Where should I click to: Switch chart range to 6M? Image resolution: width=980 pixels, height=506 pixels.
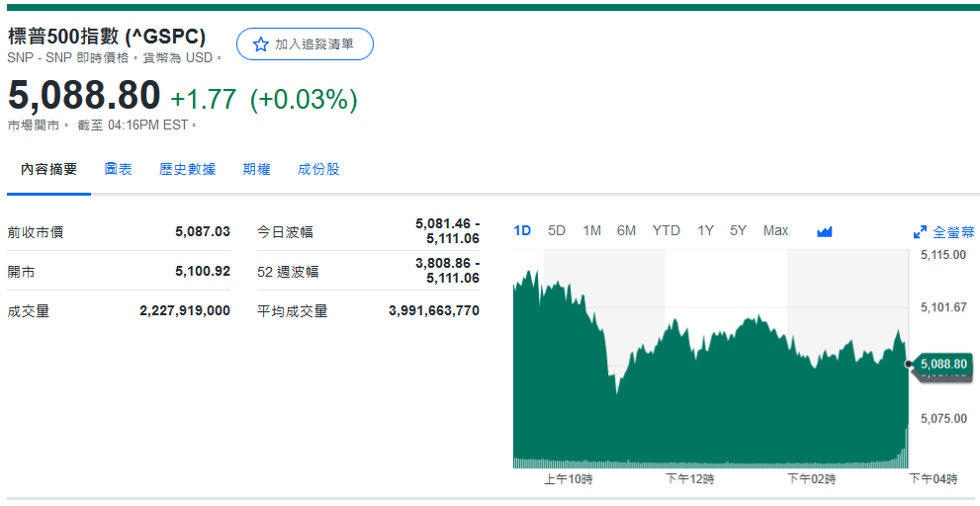point(626,230)
